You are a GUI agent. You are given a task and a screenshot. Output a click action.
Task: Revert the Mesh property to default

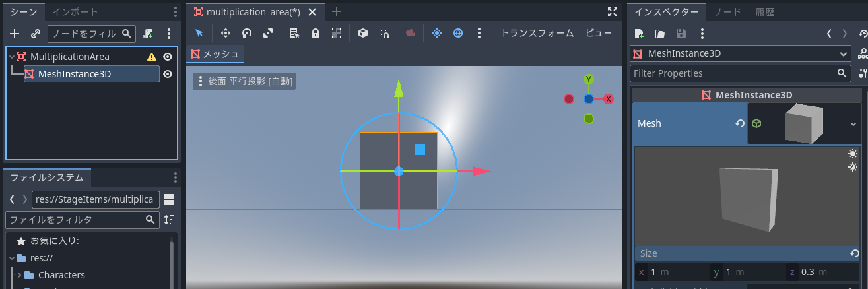coord(740,123)
